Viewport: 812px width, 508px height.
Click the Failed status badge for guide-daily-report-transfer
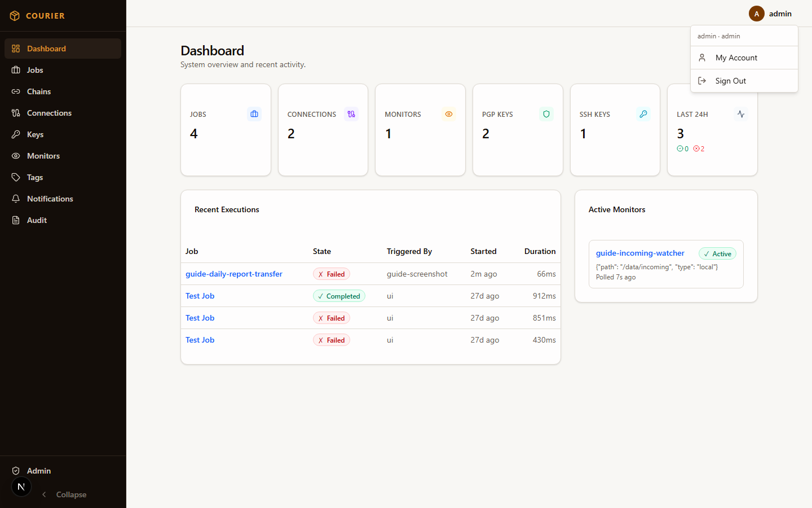[331, 273]
